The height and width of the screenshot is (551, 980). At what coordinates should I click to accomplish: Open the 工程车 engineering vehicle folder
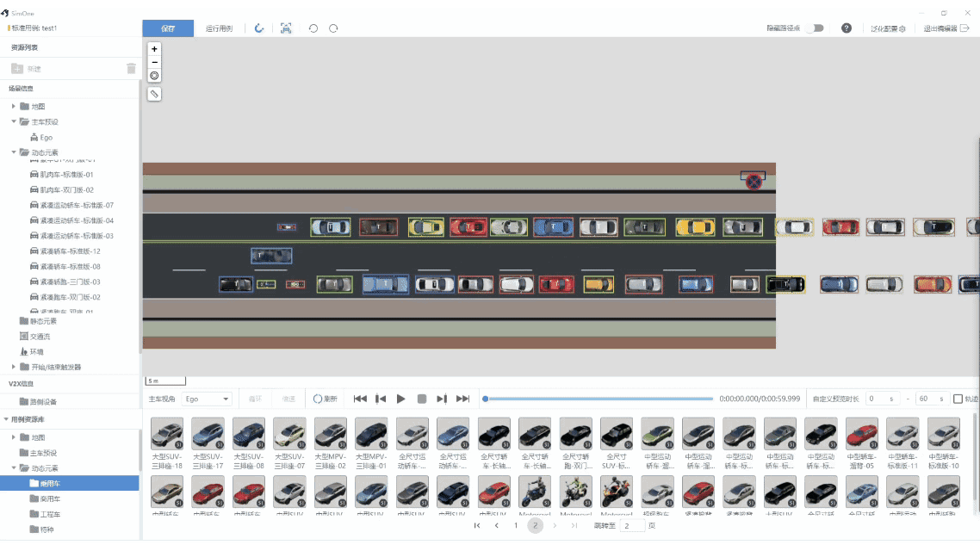[x=45, y=514]
